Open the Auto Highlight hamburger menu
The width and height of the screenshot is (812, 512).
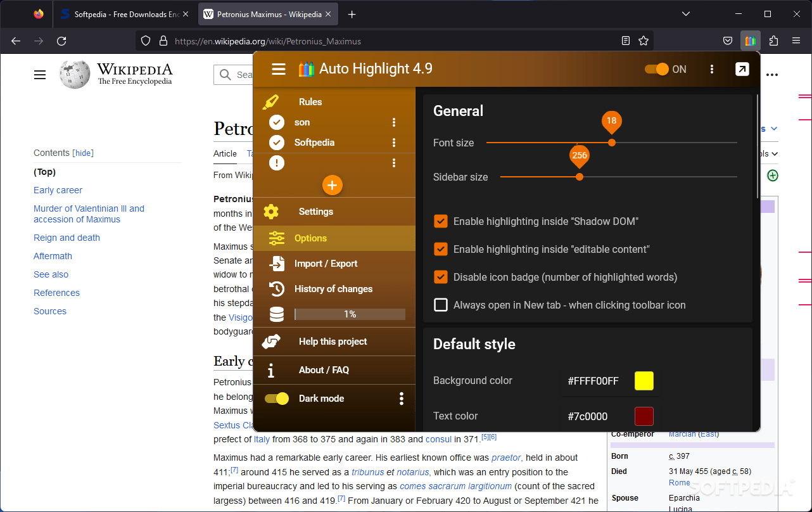278,69
